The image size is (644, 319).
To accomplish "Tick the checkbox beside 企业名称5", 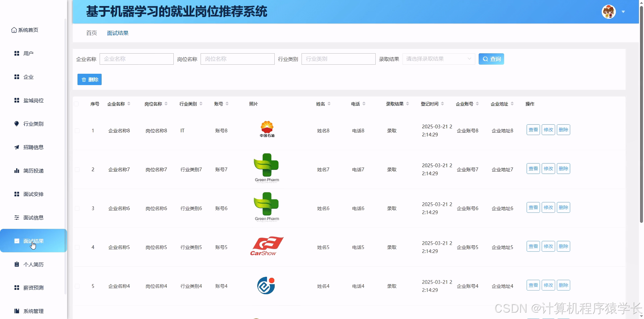I will [77, 247].
